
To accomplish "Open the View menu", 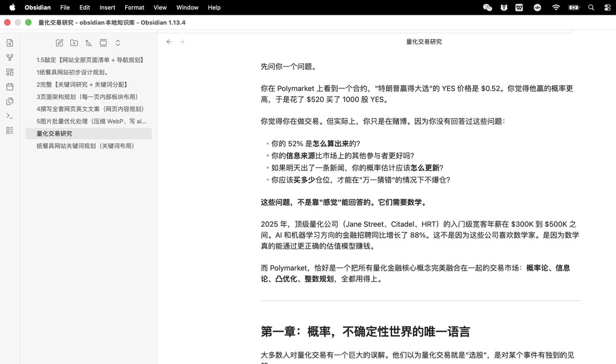I will [160, 7].
